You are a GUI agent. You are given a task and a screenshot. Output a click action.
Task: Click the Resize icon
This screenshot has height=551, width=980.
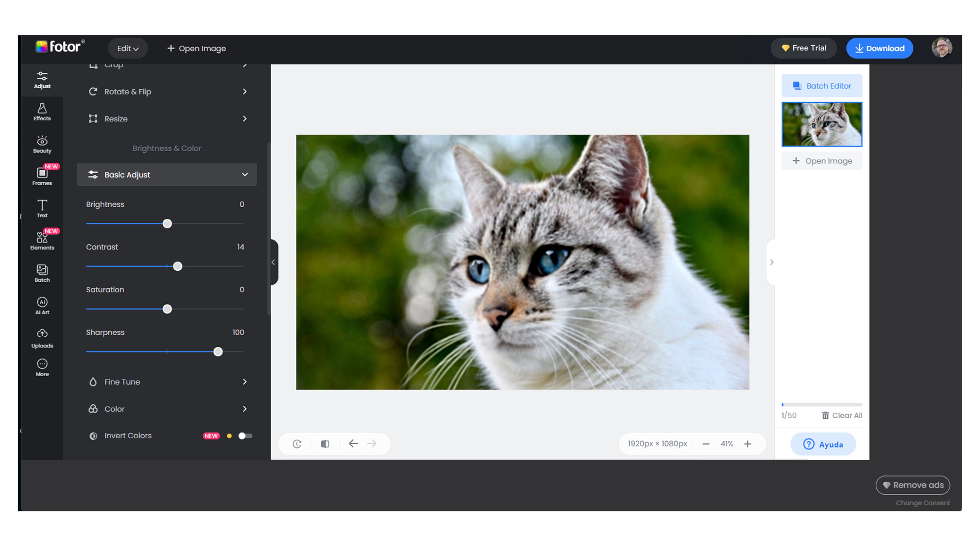93,119
